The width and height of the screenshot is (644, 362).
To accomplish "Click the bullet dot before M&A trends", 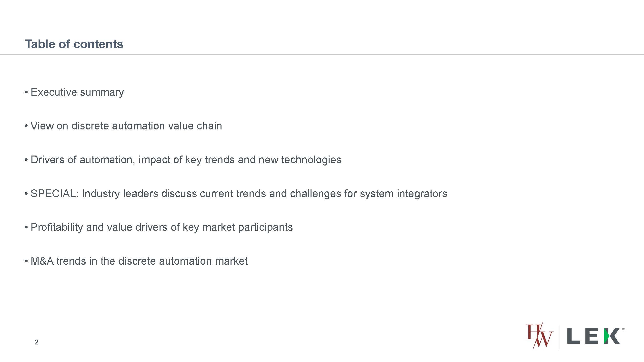I will 26,261.
